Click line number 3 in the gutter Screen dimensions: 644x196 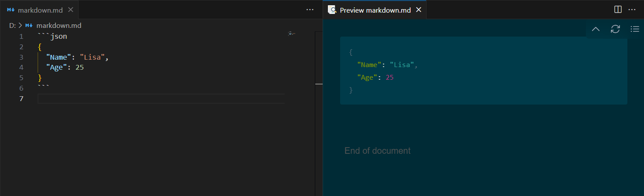(x=21, y=57)
